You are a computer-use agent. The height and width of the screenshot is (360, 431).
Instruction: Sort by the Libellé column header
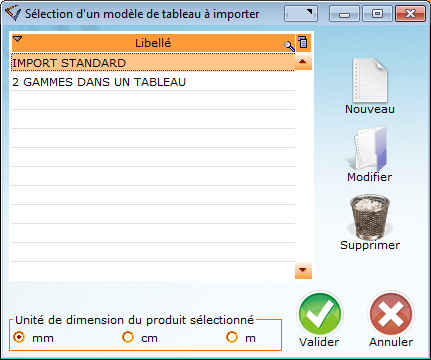(153, 43)
